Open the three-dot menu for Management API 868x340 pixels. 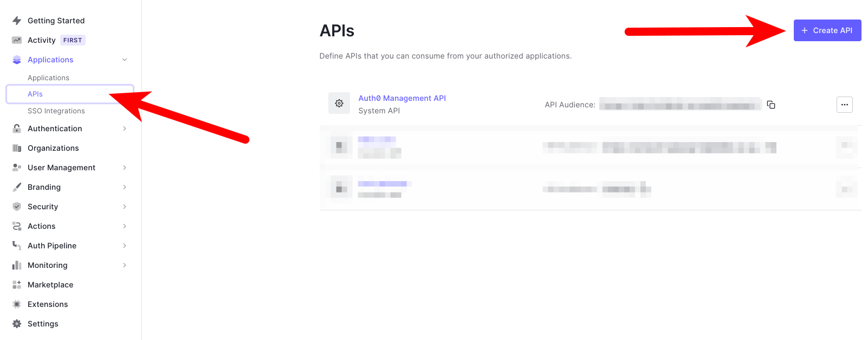click(844, 105)
